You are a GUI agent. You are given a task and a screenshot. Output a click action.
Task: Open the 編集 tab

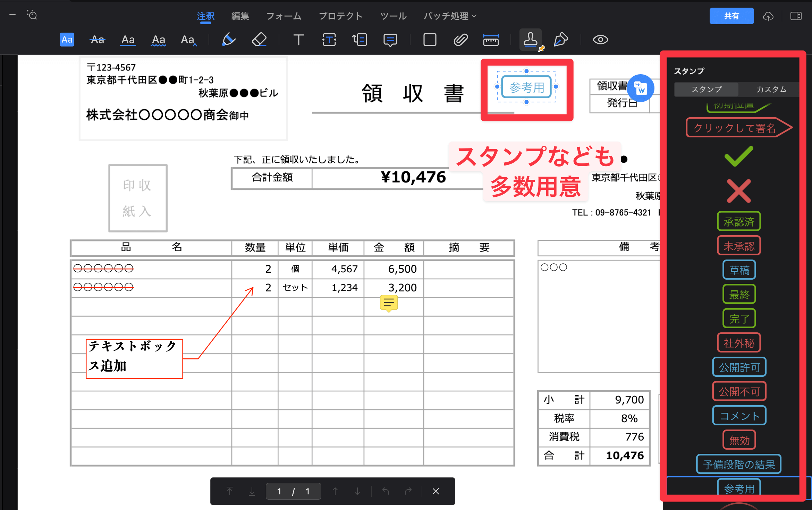240,16
